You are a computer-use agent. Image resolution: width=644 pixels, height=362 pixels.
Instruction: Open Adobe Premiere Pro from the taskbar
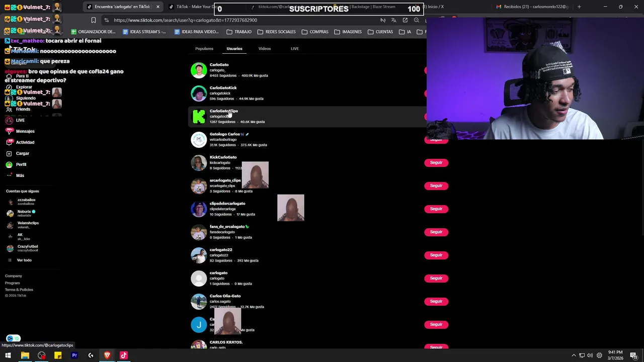coord(74,355)
